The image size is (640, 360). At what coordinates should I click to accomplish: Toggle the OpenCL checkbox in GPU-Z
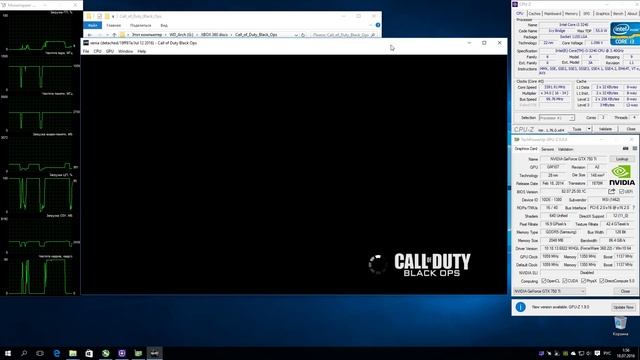pos(544,281)
